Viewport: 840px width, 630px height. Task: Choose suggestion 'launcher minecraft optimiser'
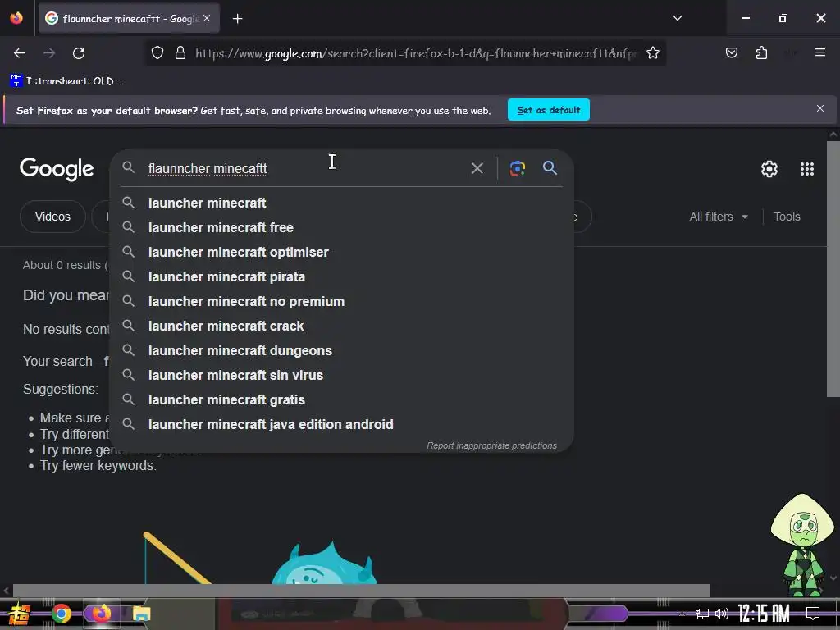(x=341, y=253)
